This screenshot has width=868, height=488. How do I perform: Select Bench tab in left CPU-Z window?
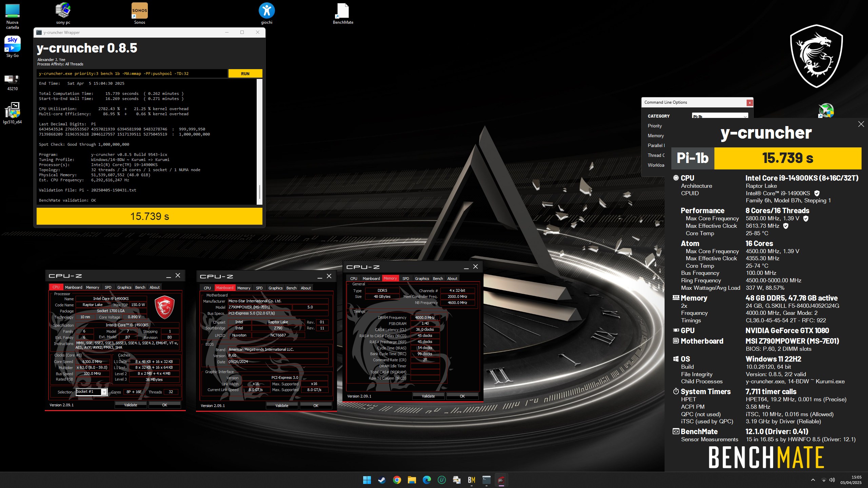[140, 287]
